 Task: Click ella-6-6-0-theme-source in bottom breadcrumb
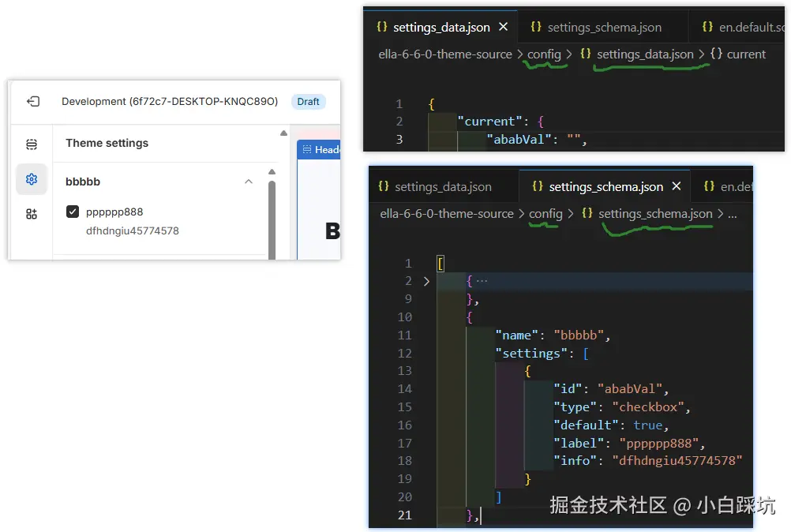coord(447,214)
